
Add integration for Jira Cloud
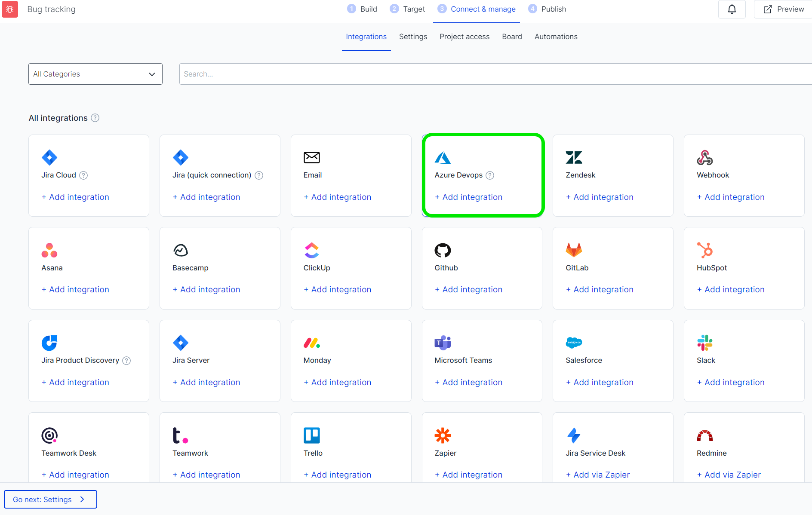click(75, 197)
